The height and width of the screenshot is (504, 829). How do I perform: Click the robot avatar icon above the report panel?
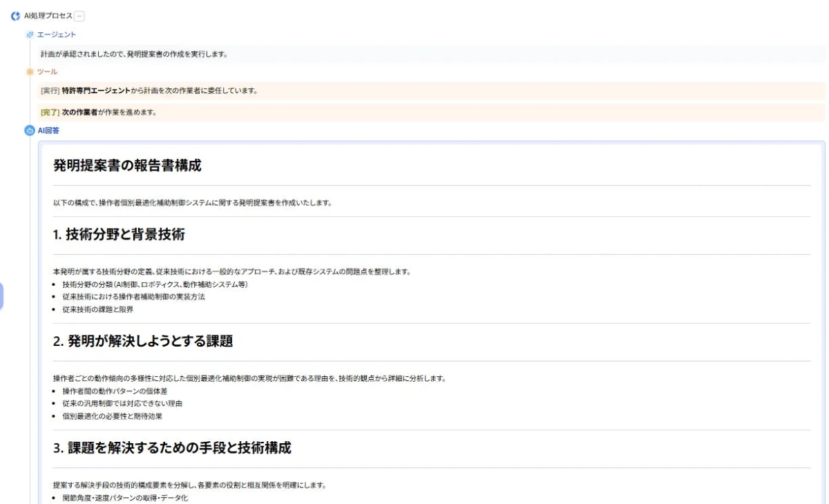28,130
